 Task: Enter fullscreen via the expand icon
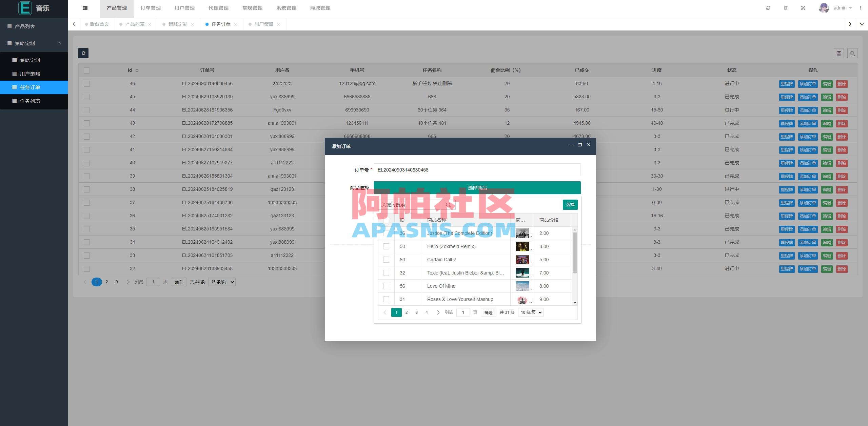tap(803, 7)
